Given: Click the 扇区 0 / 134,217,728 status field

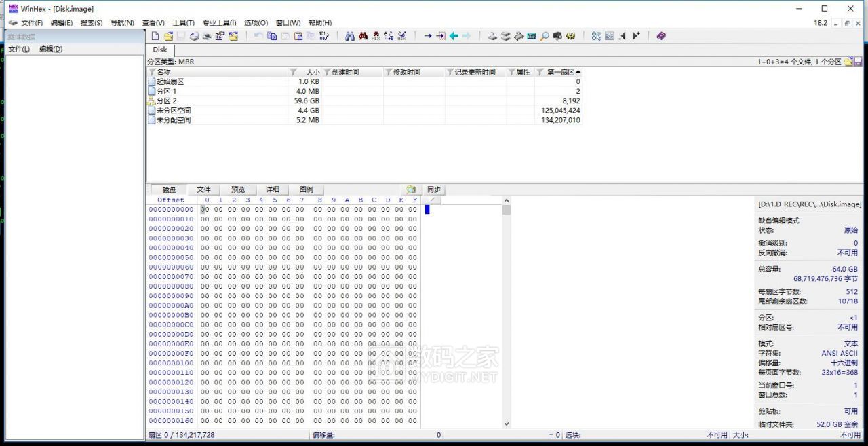Looking at the screenshot, I should click(x=228, y=435).
